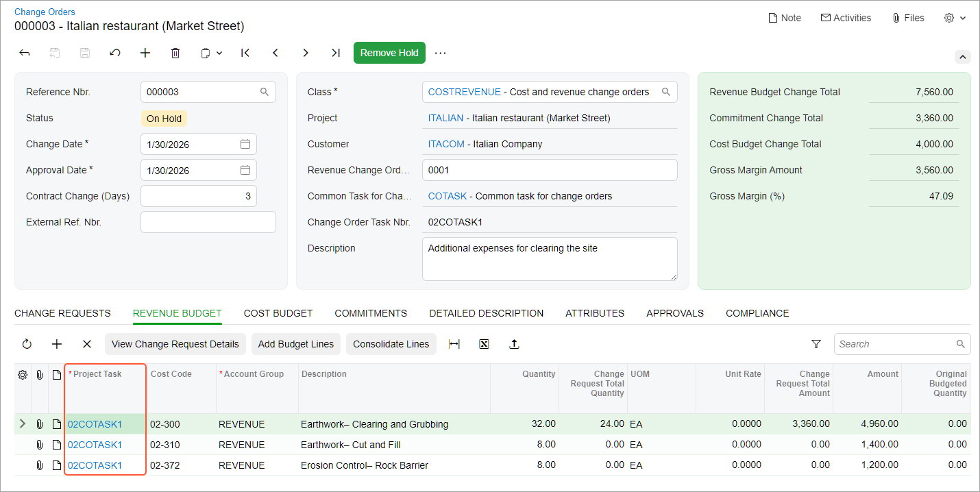Go to the first record icon
The height and width of the screenshot is (492, 980).
(245, 53)
